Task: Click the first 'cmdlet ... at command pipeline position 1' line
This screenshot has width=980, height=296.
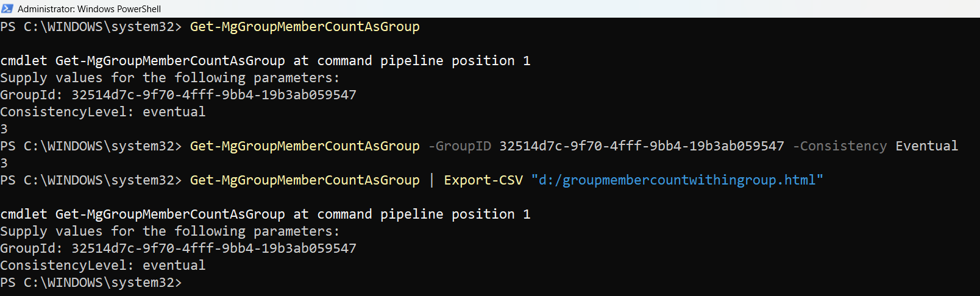Action: 265,61
